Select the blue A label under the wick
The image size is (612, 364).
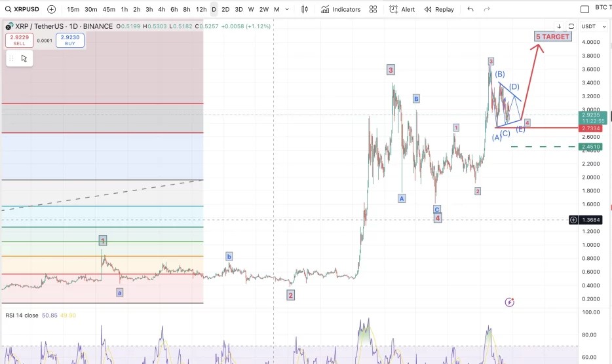pos(402,198)
